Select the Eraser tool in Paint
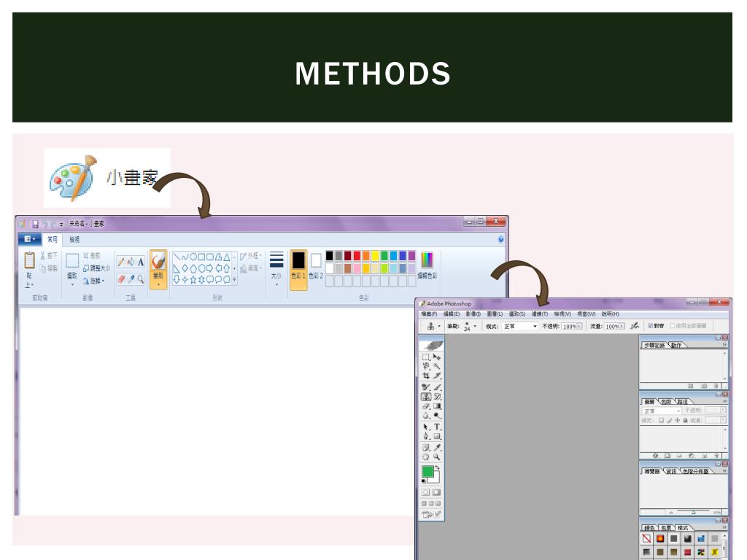Viewport: 747px width, 560px height. 121,279
